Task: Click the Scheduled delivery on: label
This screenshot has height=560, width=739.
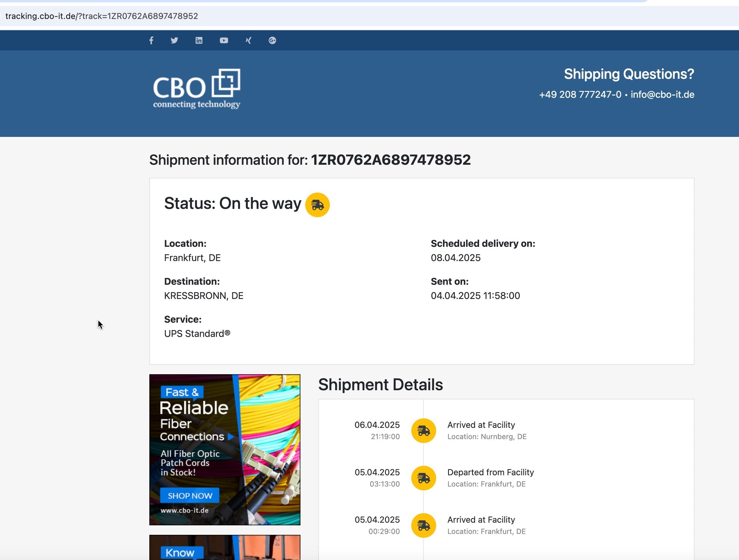Action: tap(483, 244)
